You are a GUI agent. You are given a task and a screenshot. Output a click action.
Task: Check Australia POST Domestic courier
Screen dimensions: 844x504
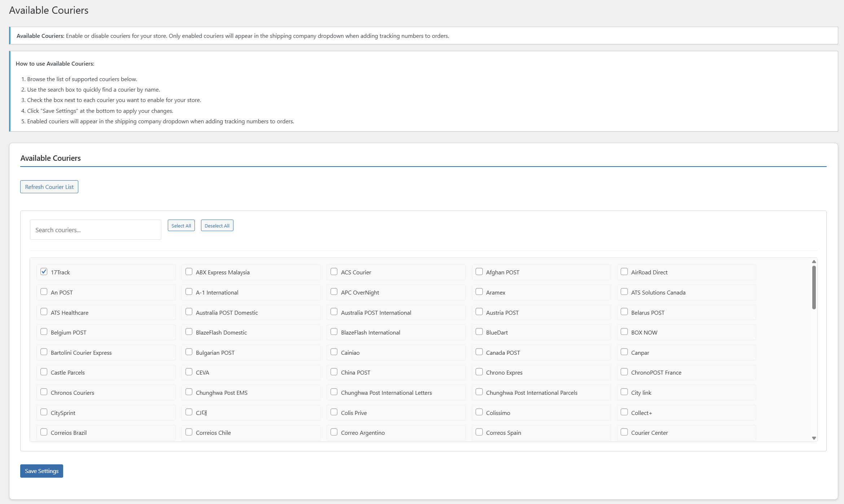click(x=189, y=312)
